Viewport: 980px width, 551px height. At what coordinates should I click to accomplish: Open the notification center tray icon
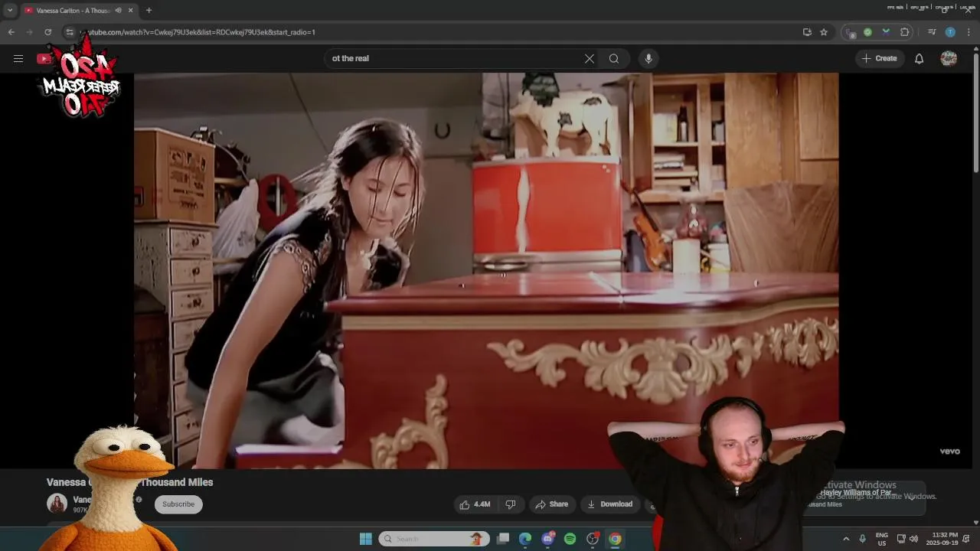967,539
